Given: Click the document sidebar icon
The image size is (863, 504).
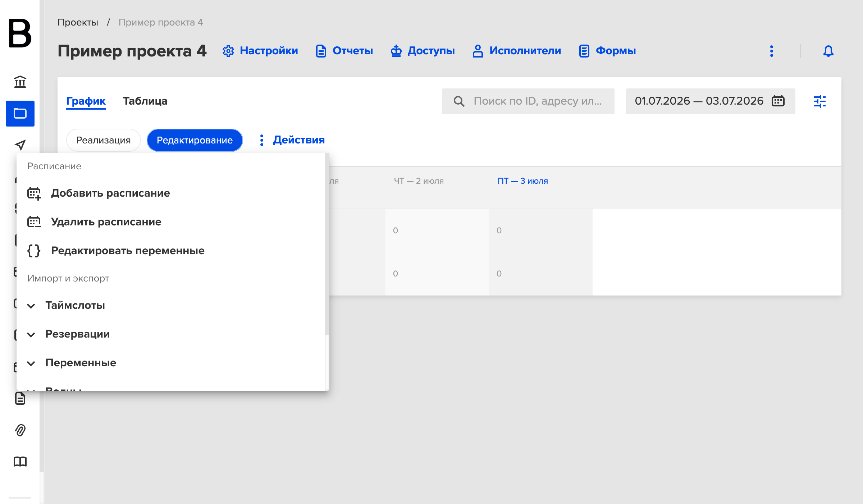Looking at the screenshot, I should click(x=20, y=398).
